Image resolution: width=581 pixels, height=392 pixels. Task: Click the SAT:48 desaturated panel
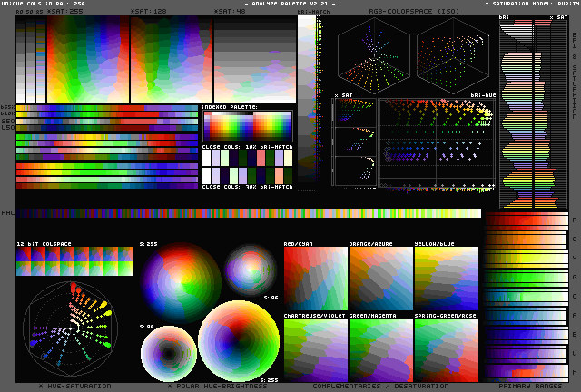(255, 57)
